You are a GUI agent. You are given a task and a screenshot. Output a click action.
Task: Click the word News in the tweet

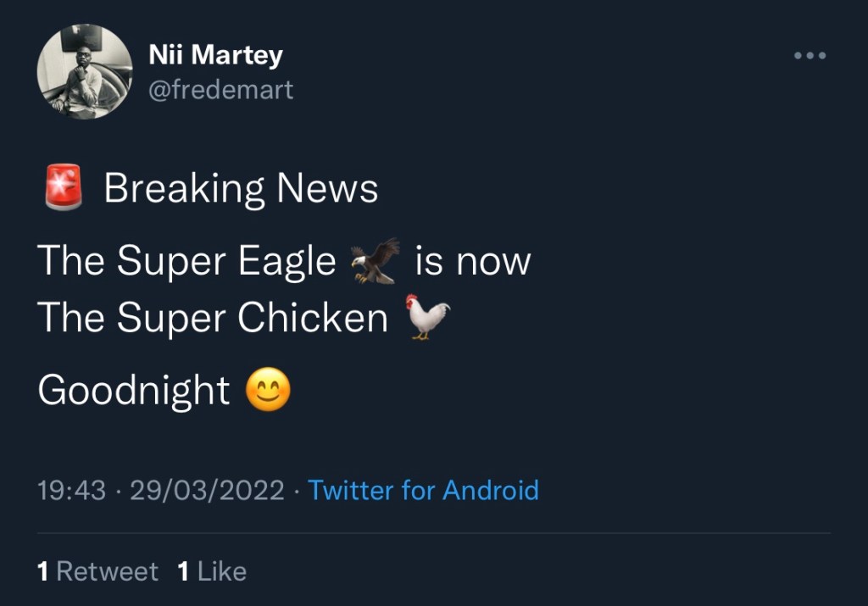(327, 188)
